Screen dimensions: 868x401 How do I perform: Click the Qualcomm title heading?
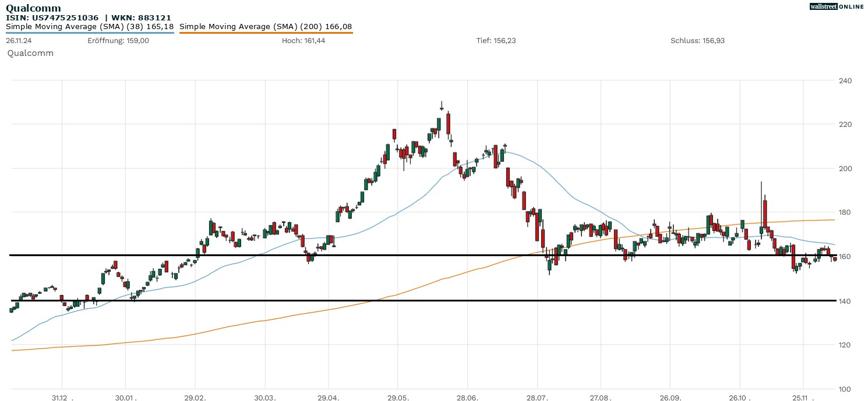tap(33, 8)
